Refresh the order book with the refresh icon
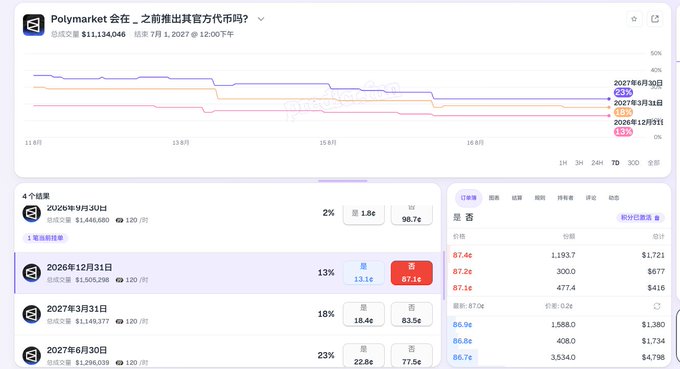680x369 pixels. click(x=657, y=306)
